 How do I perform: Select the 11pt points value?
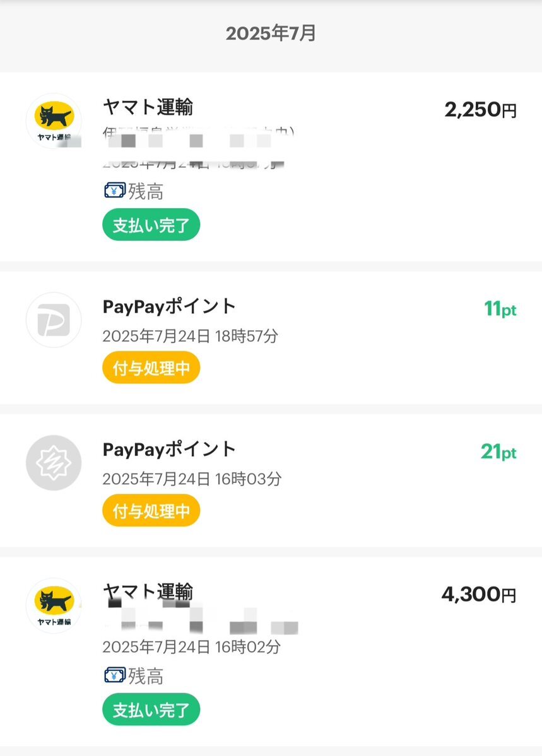(x=500, y=309)
